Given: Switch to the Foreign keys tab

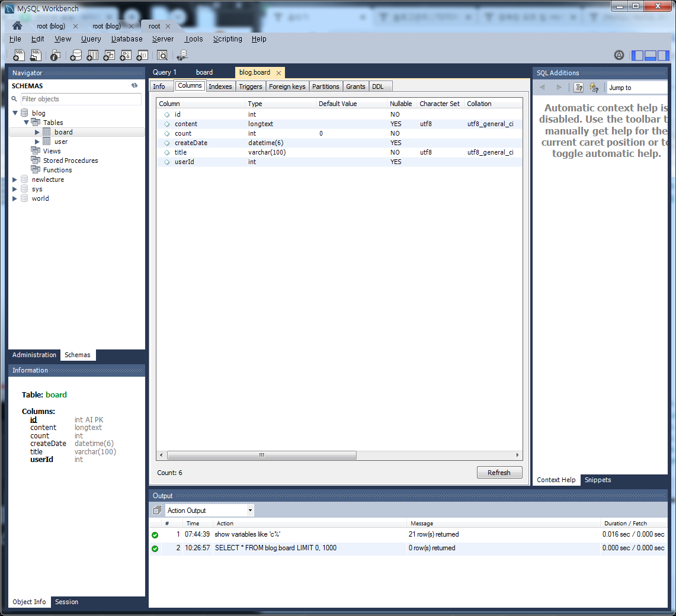Looking at the screenshot, I should [x=287, y=86].
